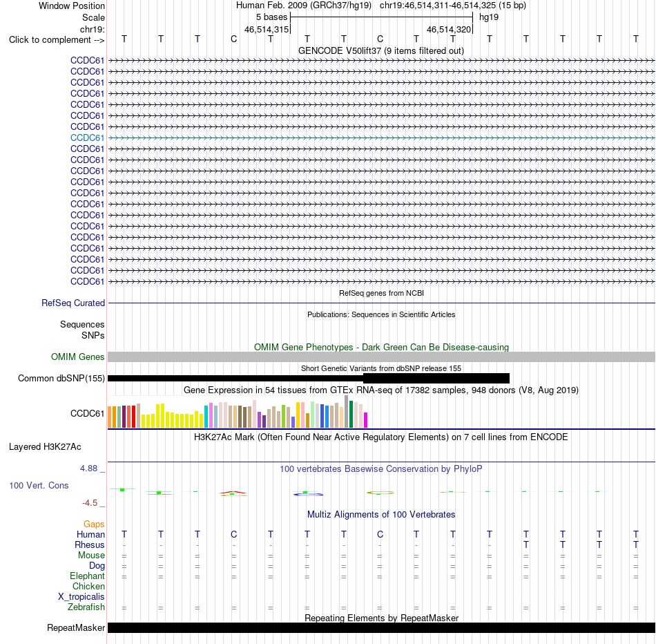Click the OMIM Genes track label

(x=77, y=357)
